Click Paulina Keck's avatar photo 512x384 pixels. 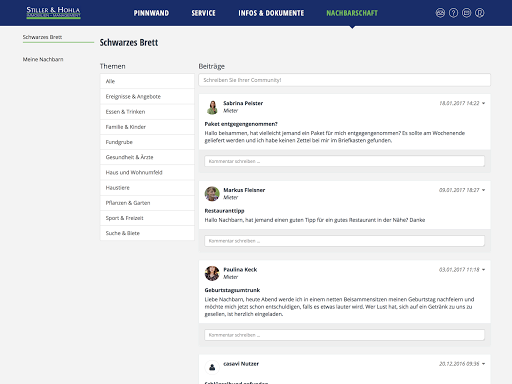[212, 273]
